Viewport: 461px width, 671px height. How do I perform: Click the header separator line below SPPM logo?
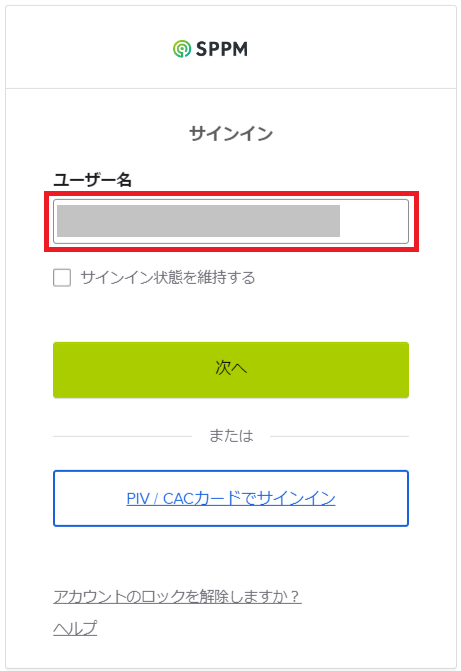[231, 89]
